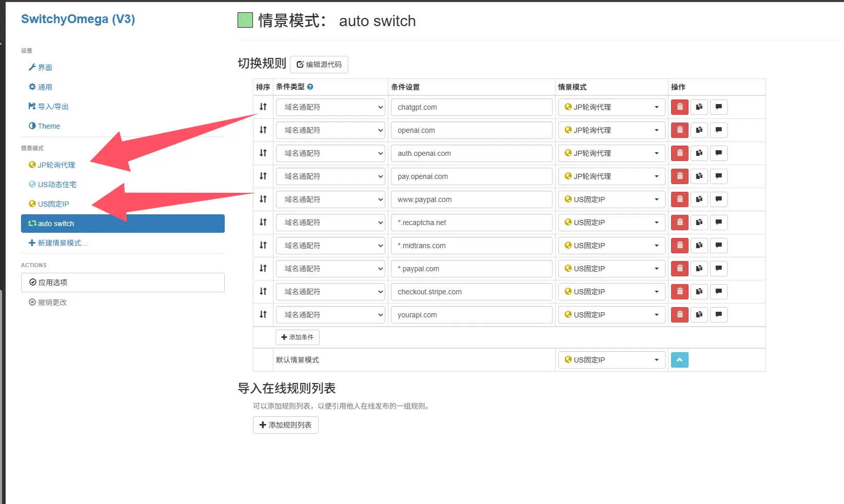Open profile dropdown for pay.openai.com rule
This screenshot has width=844, height=504.
click(612, 176)
